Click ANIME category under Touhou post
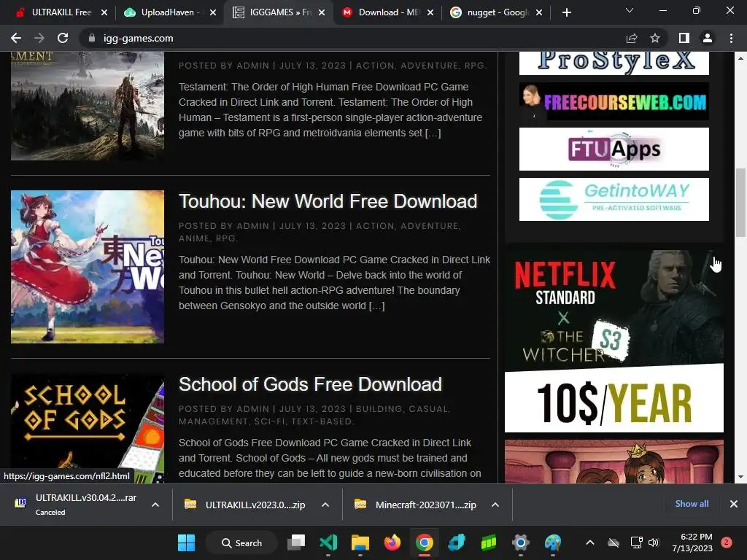Screen dimensions: 747x560 (x=194, y=238)
